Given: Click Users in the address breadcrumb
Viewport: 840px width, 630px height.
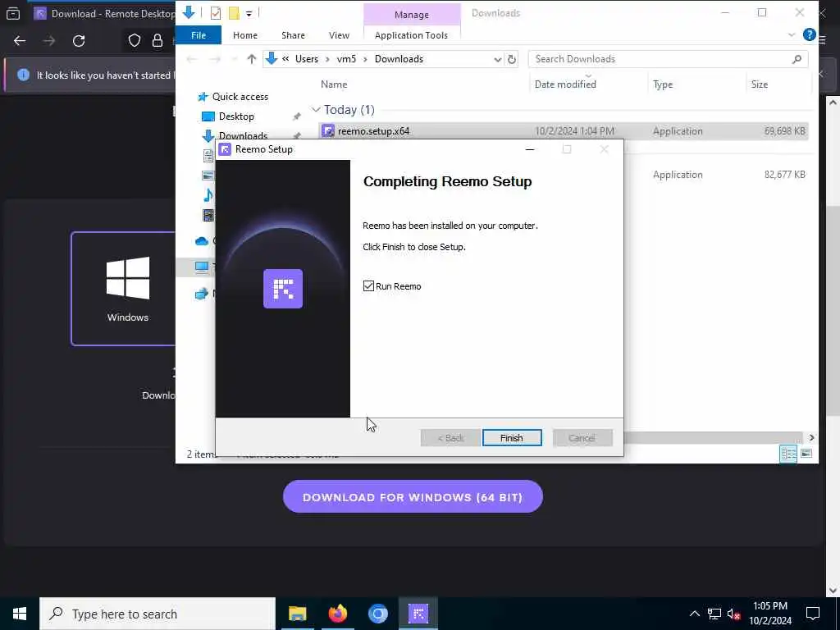Looking at the screenshot, I should pyautogui.click(x=307, y=59).
